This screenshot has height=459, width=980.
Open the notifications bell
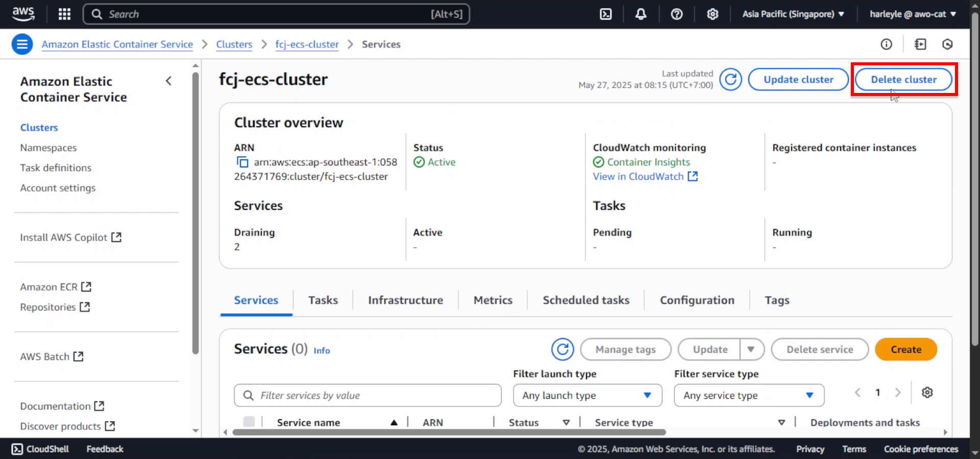pyautogui.click(x=641, y=14)
